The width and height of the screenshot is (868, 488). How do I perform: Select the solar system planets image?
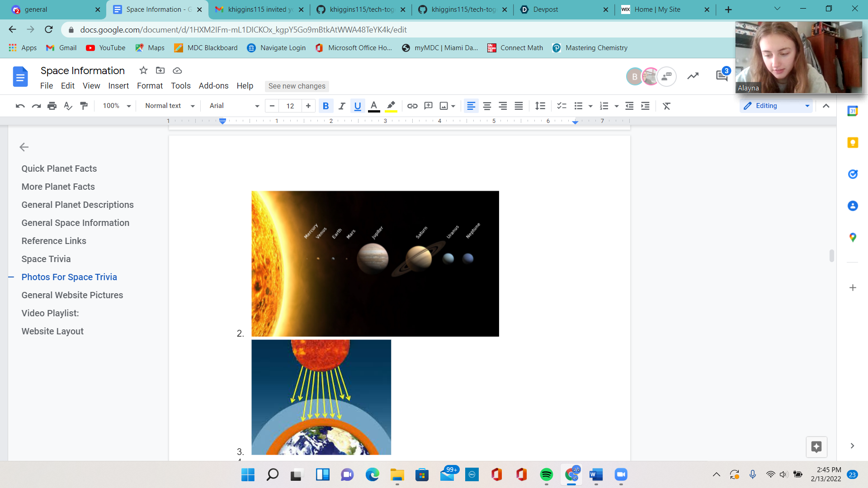[x=375, y=263]
